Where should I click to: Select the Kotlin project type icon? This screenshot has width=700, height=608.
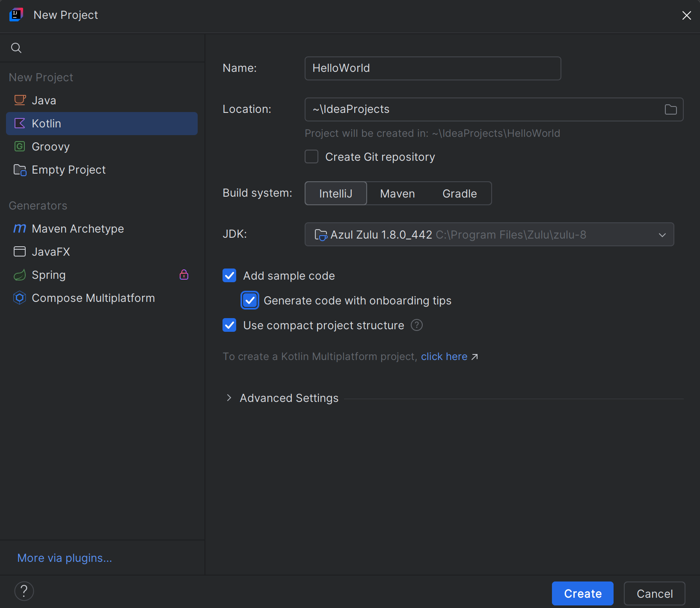19,123
